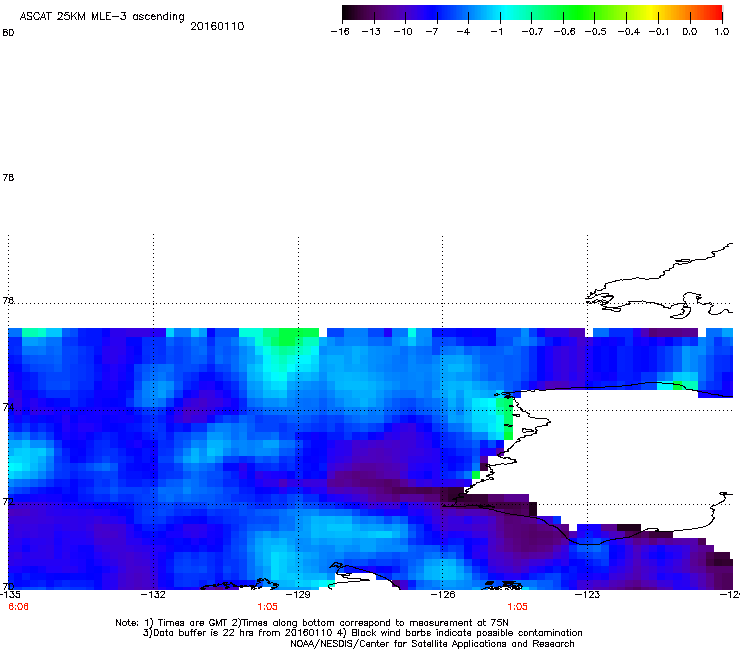Click the -16 color bar label
The height and width of the screenshot is (650, 740).
point(340,32)
